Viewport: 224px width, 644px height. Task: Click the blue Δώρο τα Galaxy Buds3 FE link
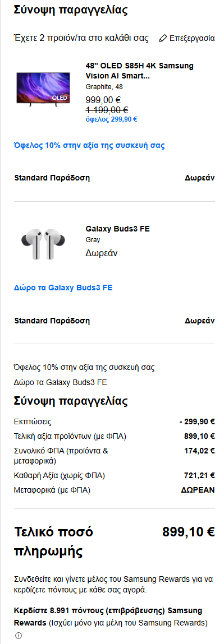[x=63, y=288]
